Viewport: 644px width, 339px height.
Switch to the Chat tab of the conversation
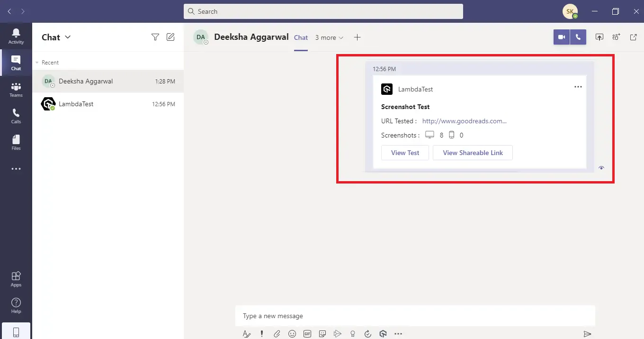click(301, 37)
